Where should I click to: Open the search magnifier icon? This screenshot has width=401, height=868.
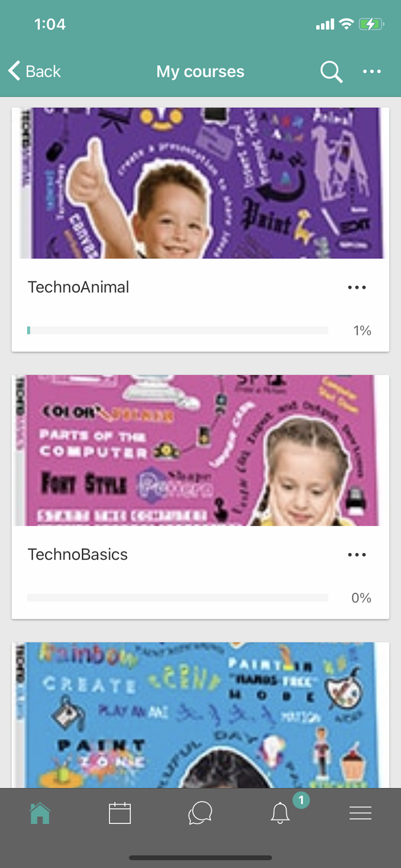click(332, 72)
